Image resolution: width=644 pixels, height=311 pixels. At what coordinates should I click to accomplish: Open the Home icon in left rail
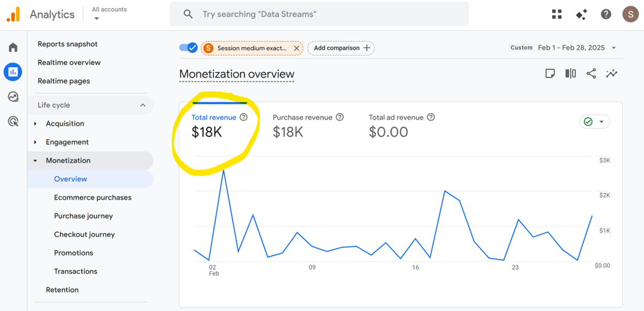click(13, 48)
